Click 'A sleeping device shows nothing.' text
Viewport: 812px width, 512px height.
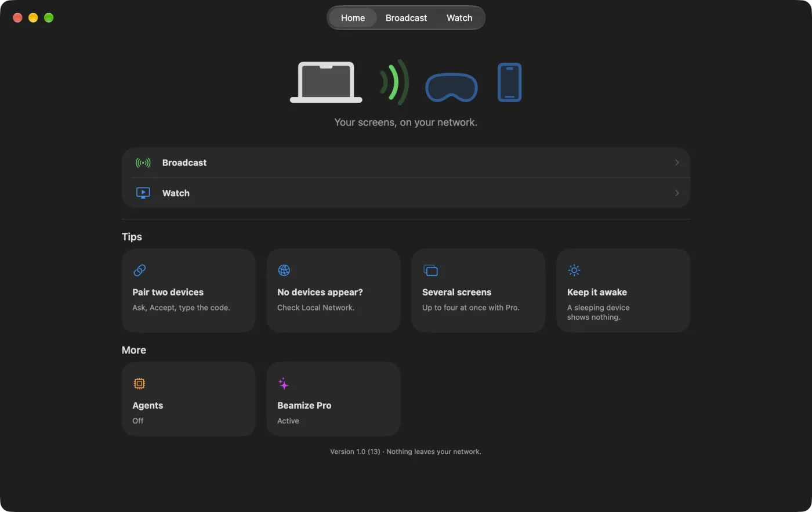(x=599, y=312)
